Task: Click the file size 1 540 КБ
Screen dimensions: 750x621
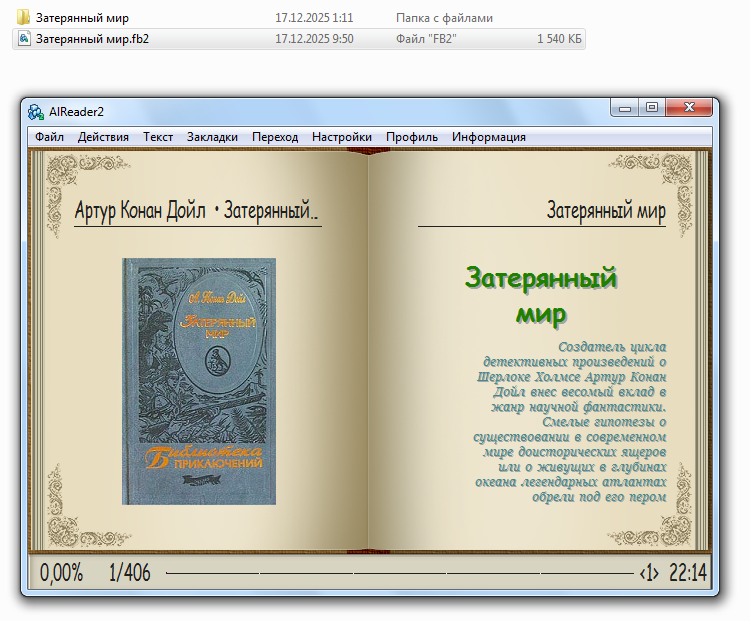Action: click(559, 39)
